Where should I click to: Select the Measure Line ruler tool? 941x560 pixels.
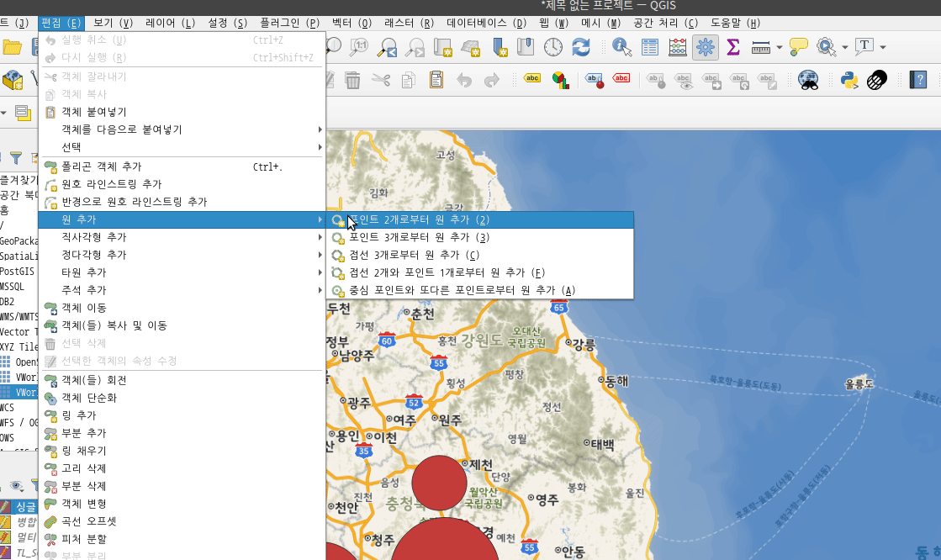click(760, 47)
